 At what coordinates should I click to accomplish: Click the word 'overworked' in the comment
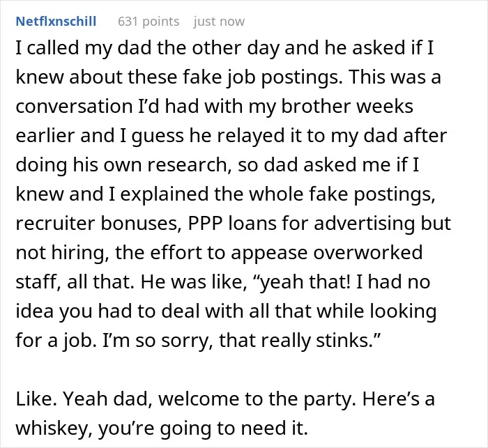pos(368,252)
